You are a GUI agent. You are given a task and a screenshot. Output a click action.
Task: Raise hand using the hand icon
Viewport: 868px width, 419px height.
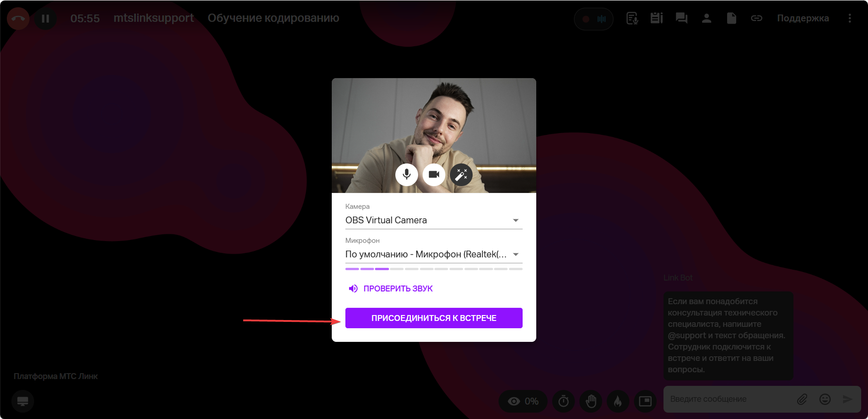591,401
